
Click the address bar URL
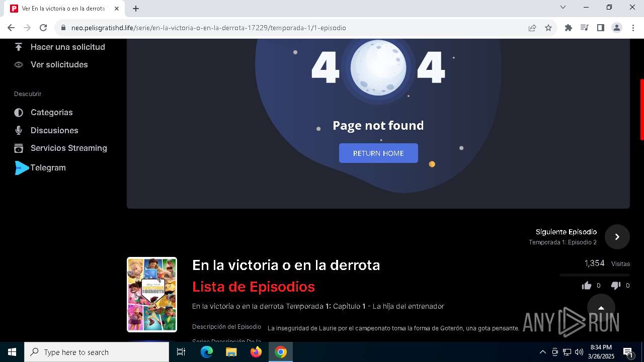[x=208, y=28]
